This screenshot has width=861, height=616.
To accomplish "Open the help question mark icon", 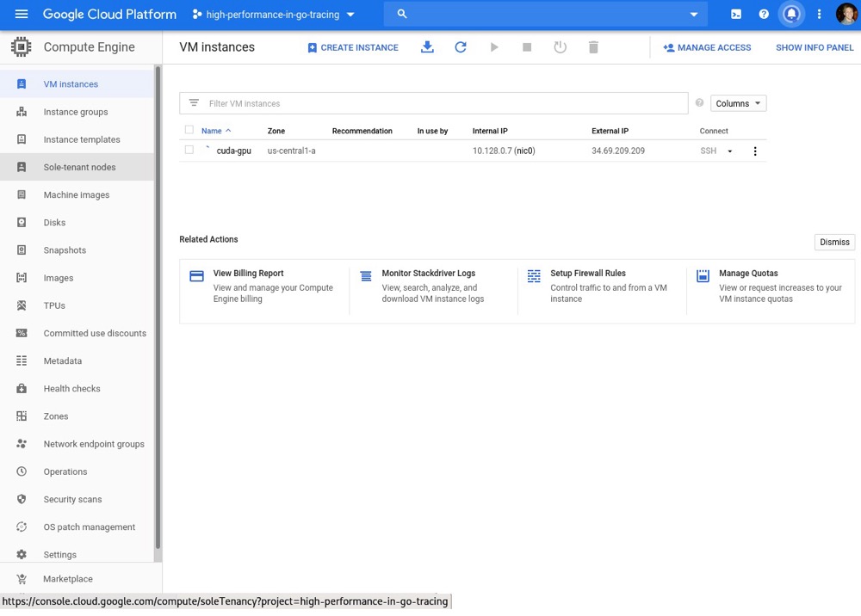I will 764,15.
